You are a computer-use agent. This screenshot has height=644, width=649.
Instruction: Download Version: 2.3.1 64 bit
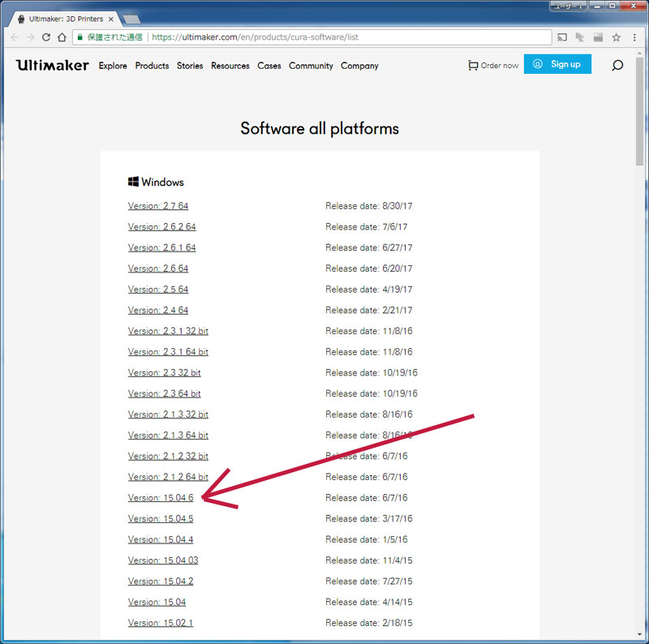[168, 352]
